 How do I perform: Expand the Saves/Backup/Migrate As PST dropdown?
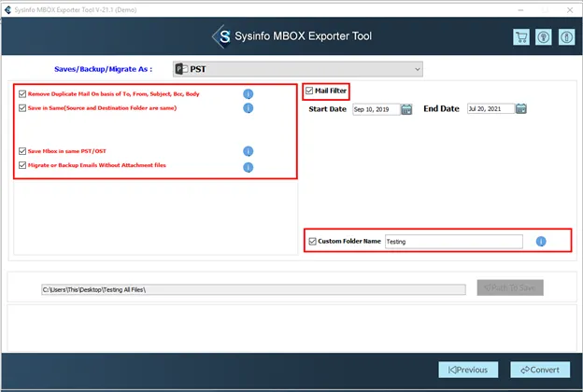point(298,69)
